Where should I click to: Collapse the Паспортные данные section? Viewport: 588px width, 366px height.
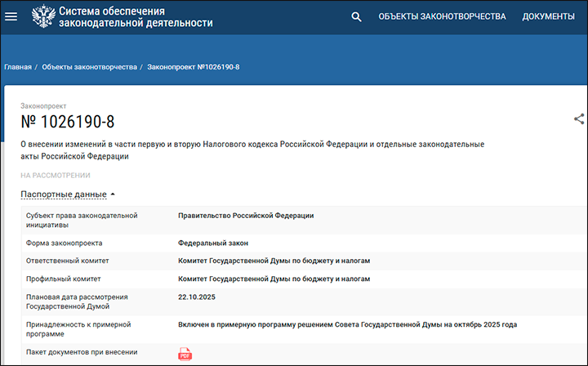68,194
